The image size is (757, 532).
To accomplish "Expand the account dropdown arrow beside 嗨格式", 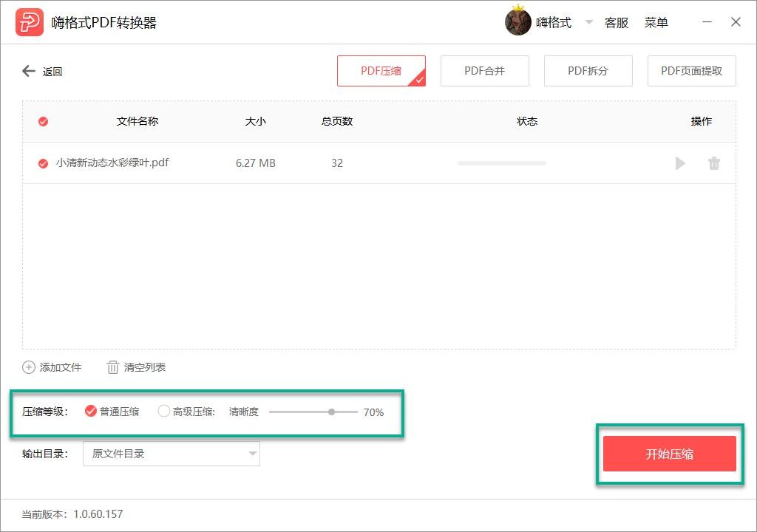I will click(x=588, y=22).
